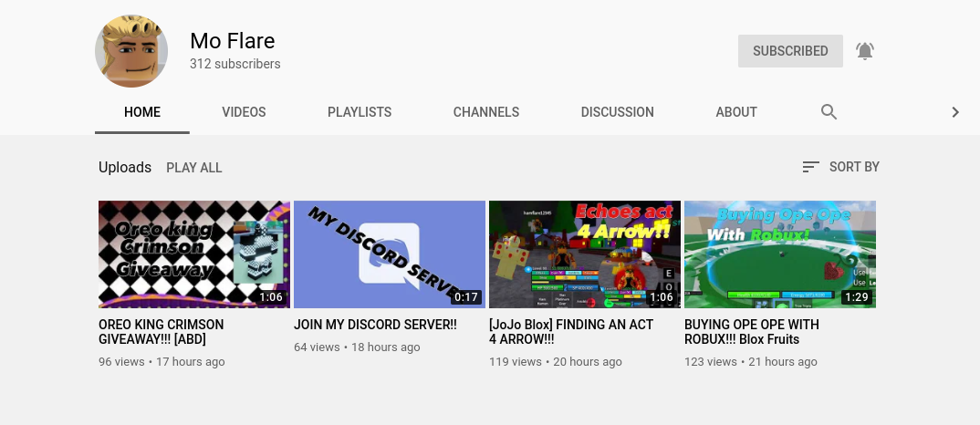
Task: Open OREO KING CRIMSON GIVEAWAY video title
Action: click(x=162, y=332)
